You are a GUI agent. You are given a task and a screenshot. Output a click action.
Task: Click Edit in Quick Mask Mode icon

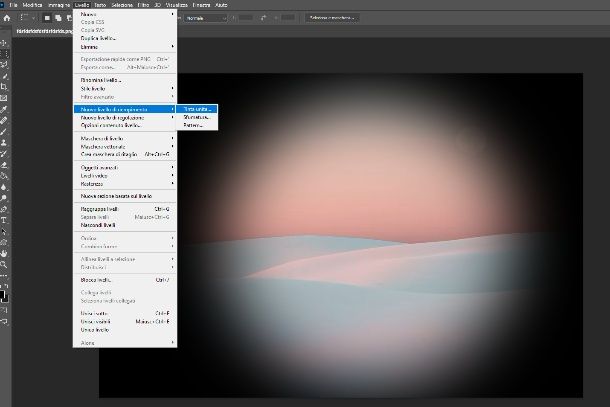pyautogui.click(x=4, y=310)
